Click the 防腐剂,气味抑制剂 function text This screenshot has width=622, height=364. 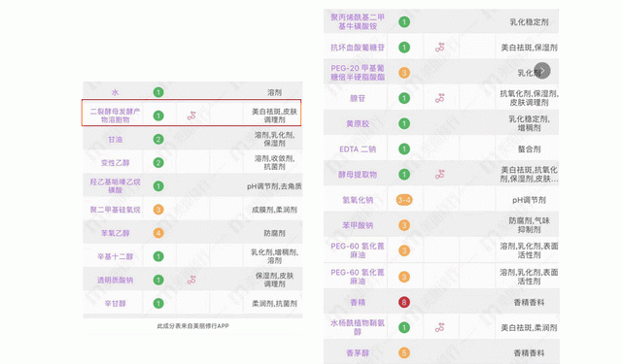tap(529, 225)
